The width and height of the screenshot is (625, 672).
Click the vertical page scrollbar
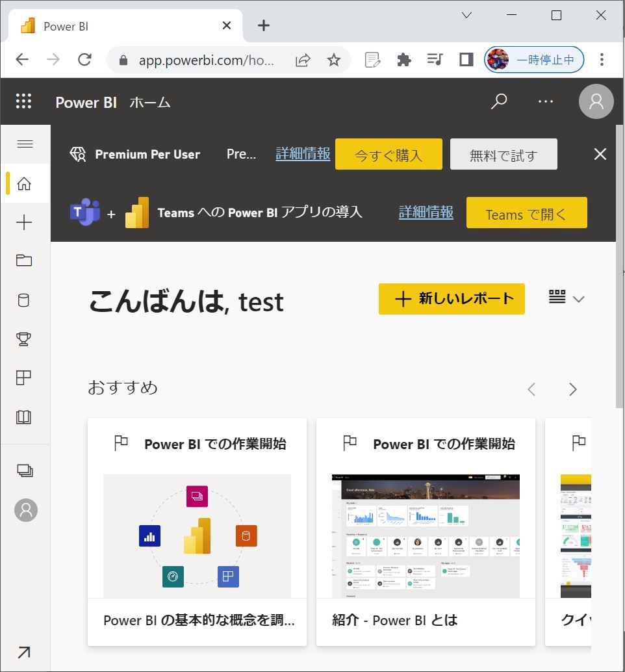[x=619, y=266]
